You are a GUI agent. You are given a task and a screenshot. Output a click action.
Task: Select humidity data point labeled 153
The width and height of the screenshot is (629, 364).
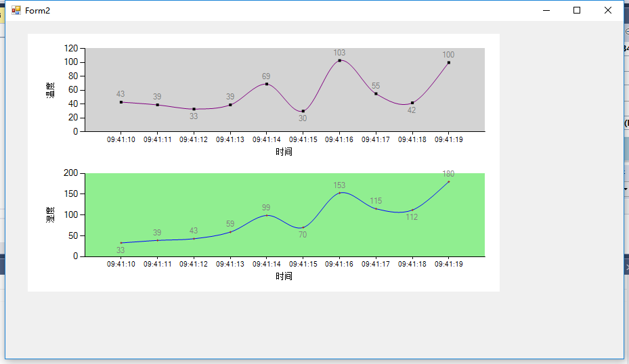tap(339, 193)
